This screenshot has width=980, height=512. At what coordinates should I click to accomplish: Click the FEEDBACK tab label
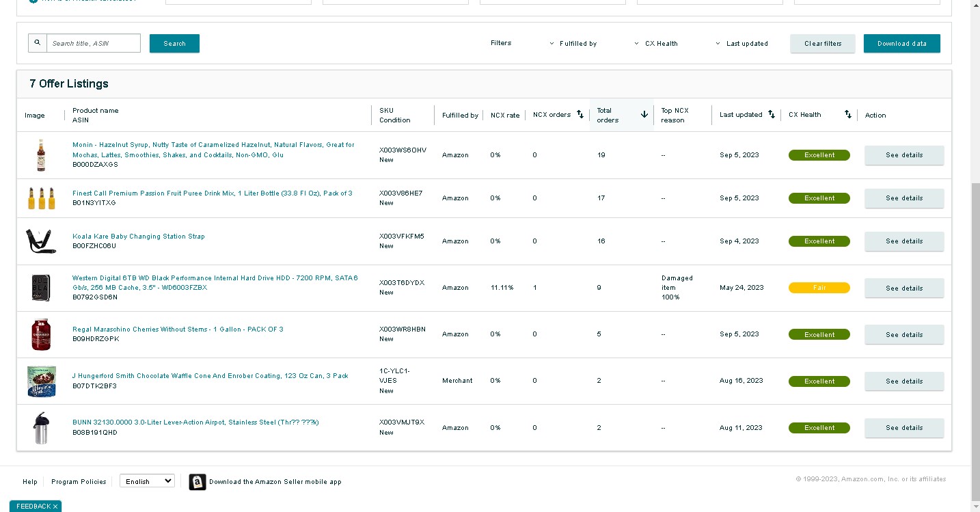tap(33, 507)
